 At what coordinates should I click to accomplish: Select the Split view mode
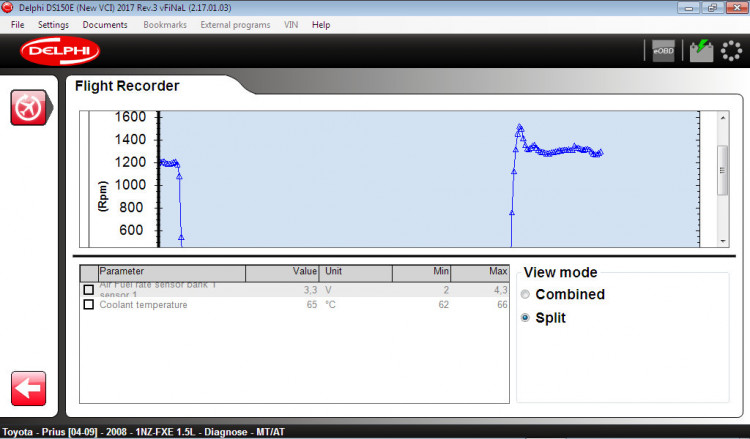(x=526, y=318)
